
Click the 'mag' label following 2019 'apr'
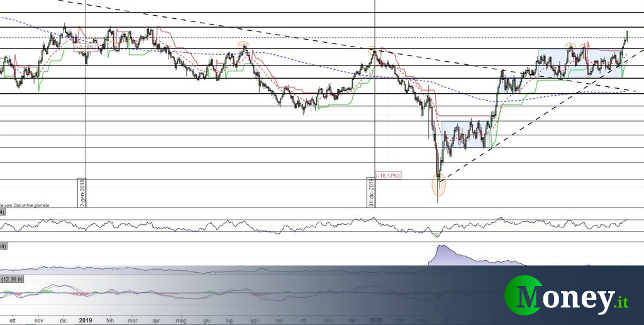click(x=181, y=320)
